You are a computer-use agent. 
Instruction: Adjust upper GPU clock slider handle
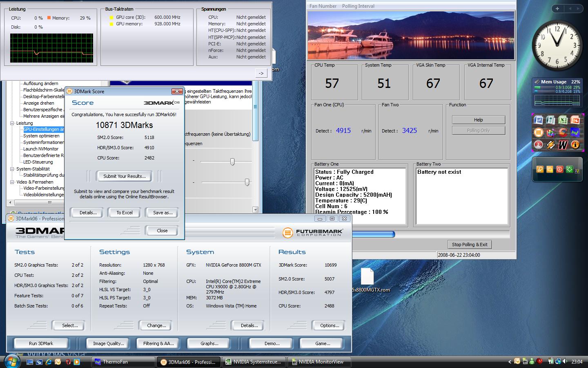coord(232,162)
